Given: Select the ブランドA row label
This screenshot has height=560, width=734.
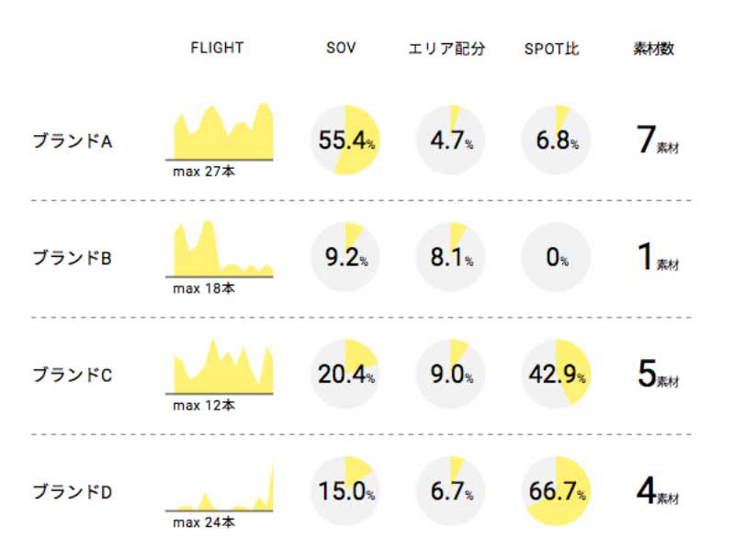Looking at the screenshot, I should (x=72, y=141).
